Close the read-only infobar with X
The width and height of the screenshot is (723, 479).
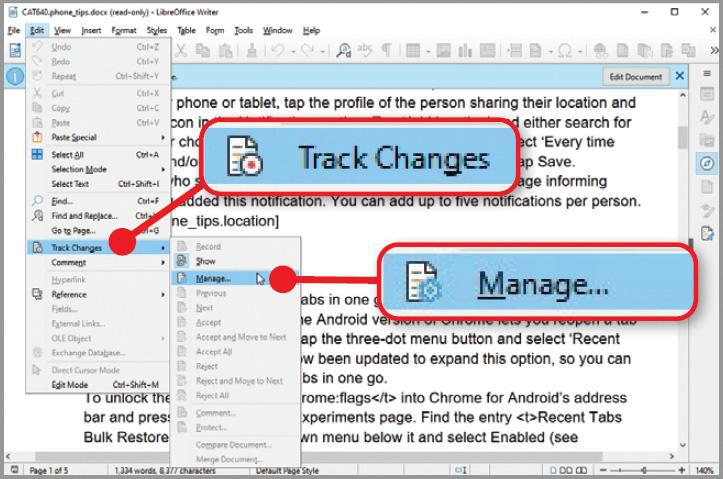coord(680,76)
